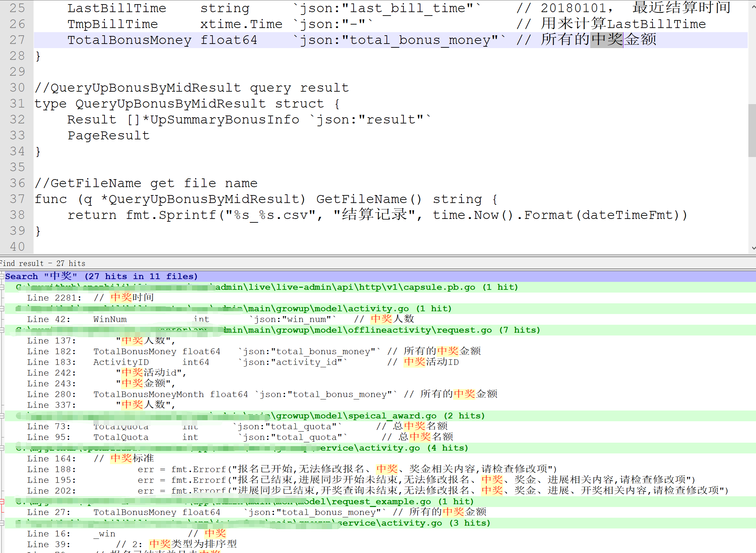Viewport: 756px width, 553px height.
Task: Place cursor on GetFileName() in line 37
Action: [361, 199]
